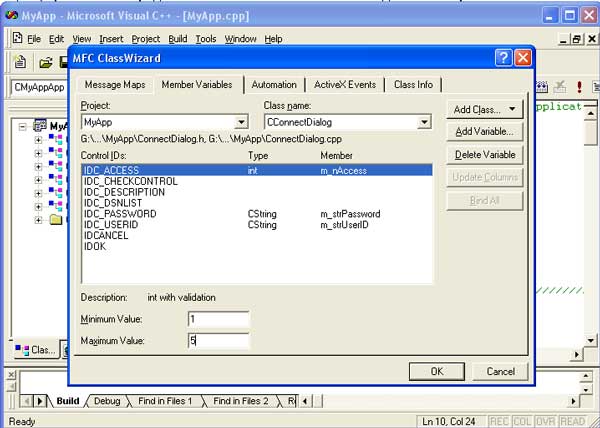Select IDOK in the control list
This screenshot has height=428, width=600.
click(95, 246)
